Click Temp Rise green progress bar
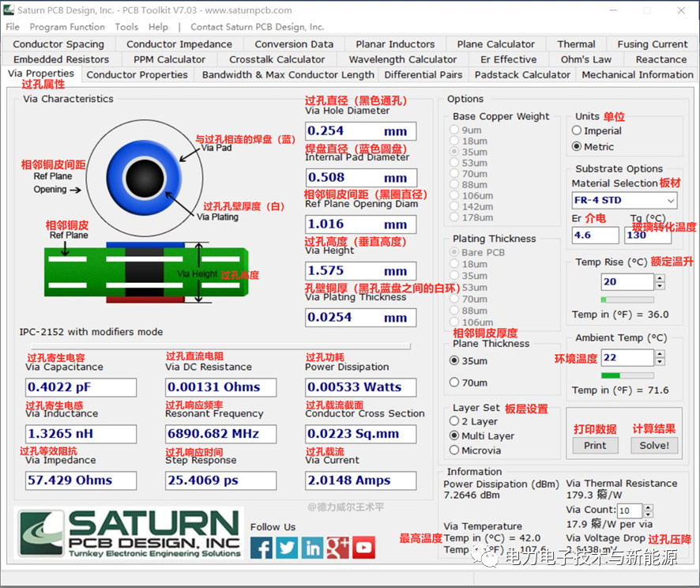The image size is (700, 588). pyautogui.click(x=627, y=300)
